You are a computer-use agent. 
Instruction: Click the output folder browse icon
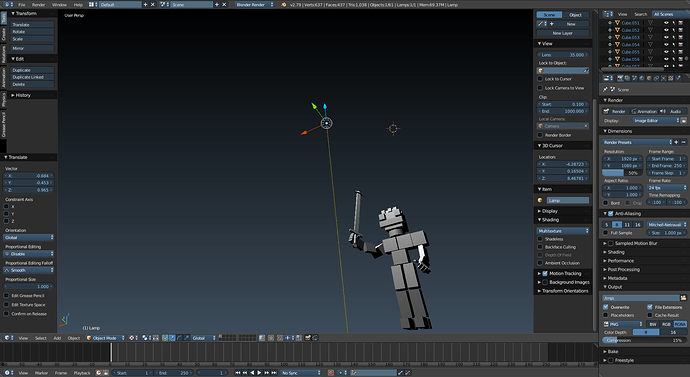coord(683,298)
